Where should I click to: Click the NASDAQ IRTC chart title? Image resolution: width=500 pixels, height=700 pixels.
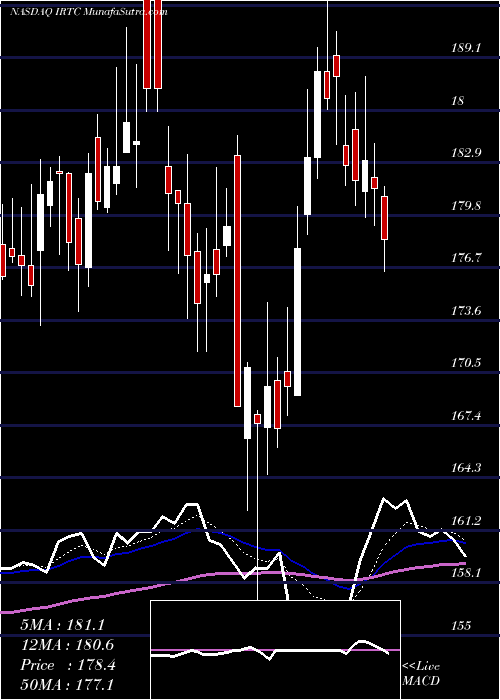tap(88, 12)
